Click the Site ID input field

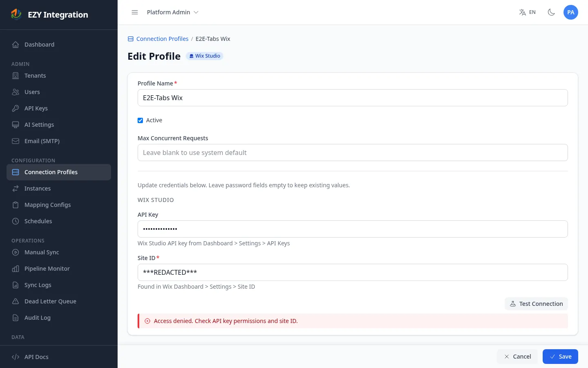(353, 272)
